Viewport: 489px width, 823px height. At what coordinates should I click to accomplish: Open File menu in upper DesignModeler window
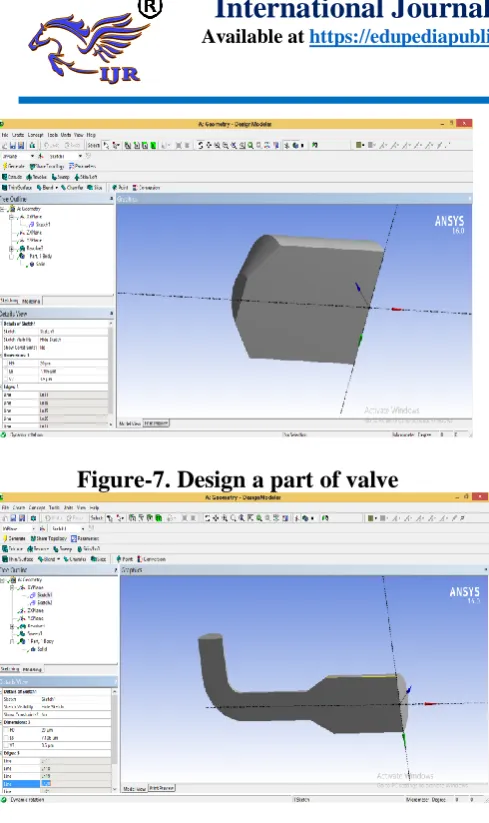click(5, 135)
